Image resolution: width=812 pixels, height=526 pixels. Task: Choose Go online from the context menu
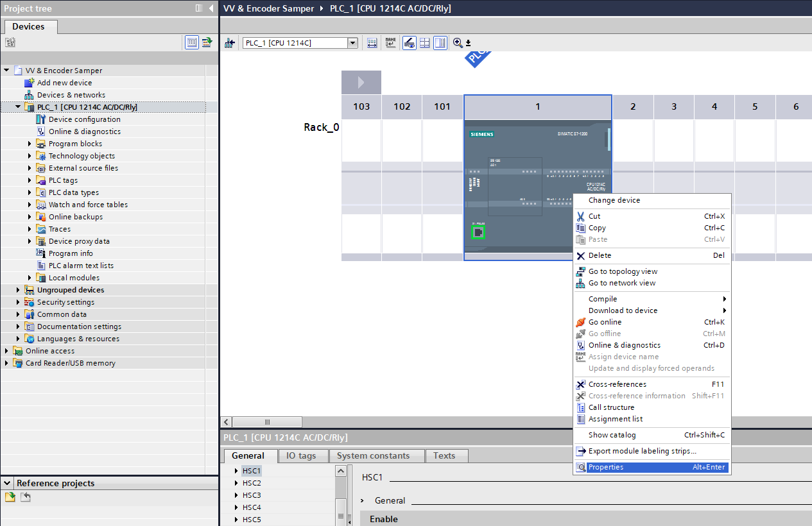(651, 322)
